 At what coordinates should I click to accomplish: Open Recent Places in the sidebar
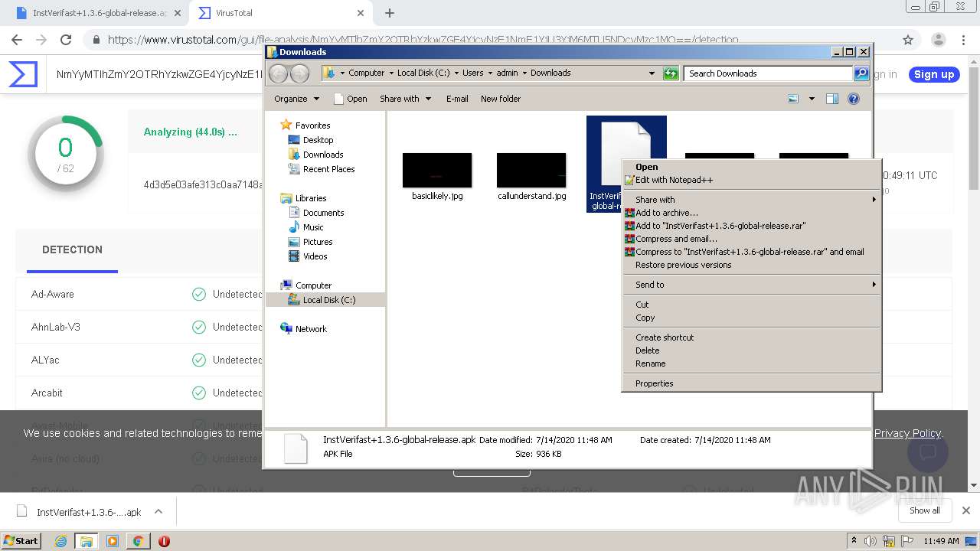[x=328, y=169]
